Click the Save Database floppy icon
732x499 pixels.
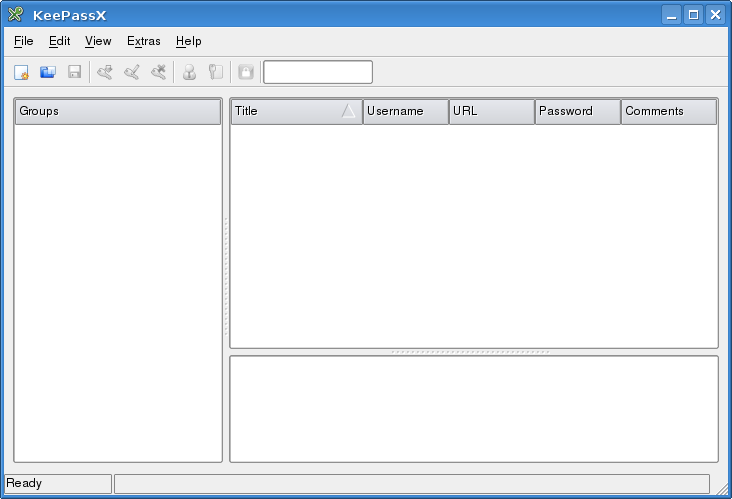point(74,72)
